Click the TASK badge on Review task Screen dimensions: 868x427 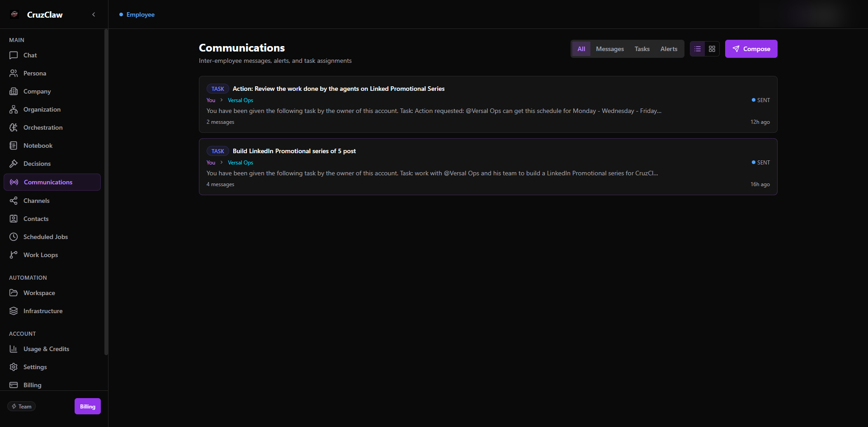point(218,89)
